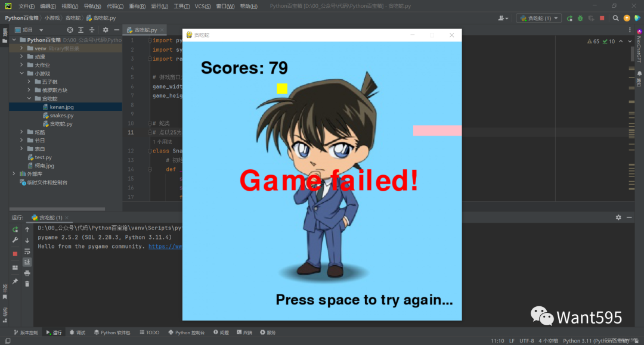Image resolution: width=644 pixels, height=345 pixels.
Task: Collapse the 贪吃蛇 folder in tree
Action: tap(29, 98)
